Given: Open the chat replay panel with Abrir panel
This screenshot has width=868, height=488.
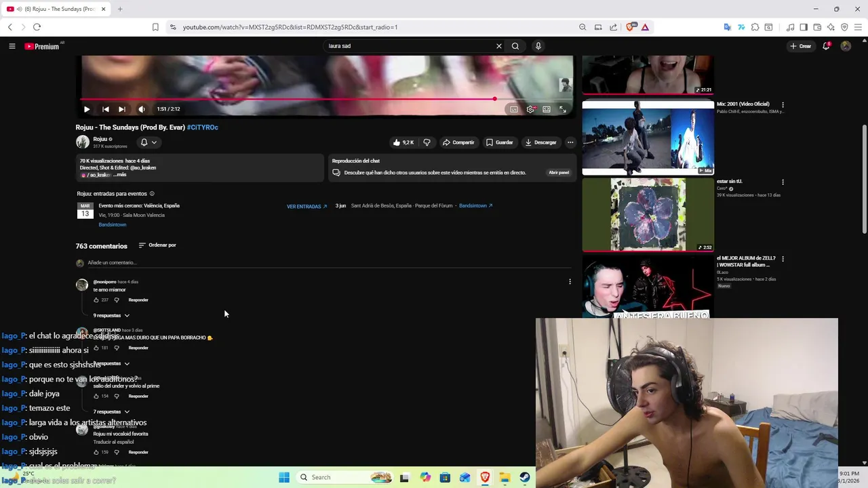Looking at the screenshot, I should pyautogui.click(x=559, y=173).
